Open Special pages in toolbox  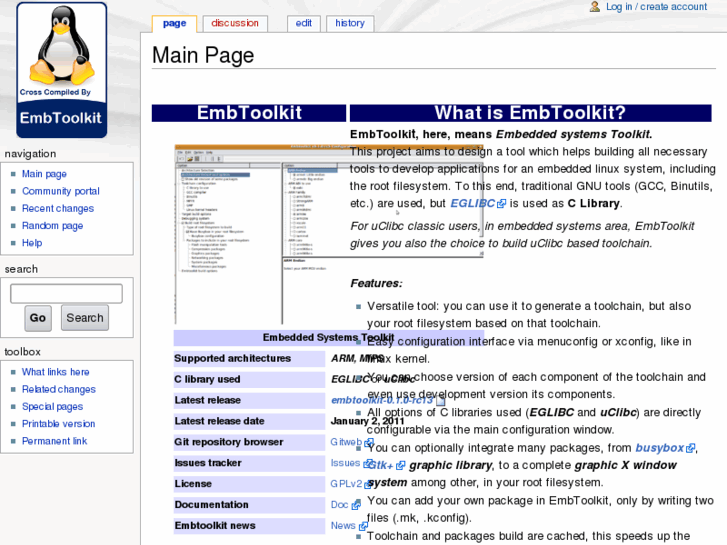(x=52, y=406)
